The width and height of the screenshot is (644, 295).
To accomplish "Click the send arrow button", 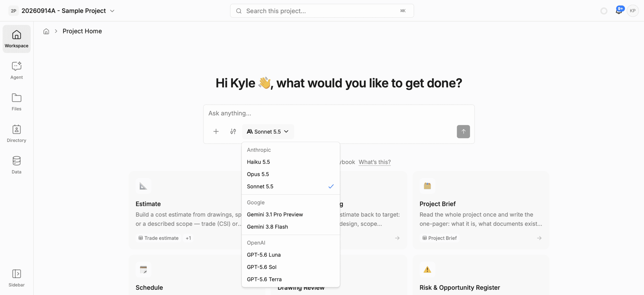I will pyautogui.click(x=463, y=132).
